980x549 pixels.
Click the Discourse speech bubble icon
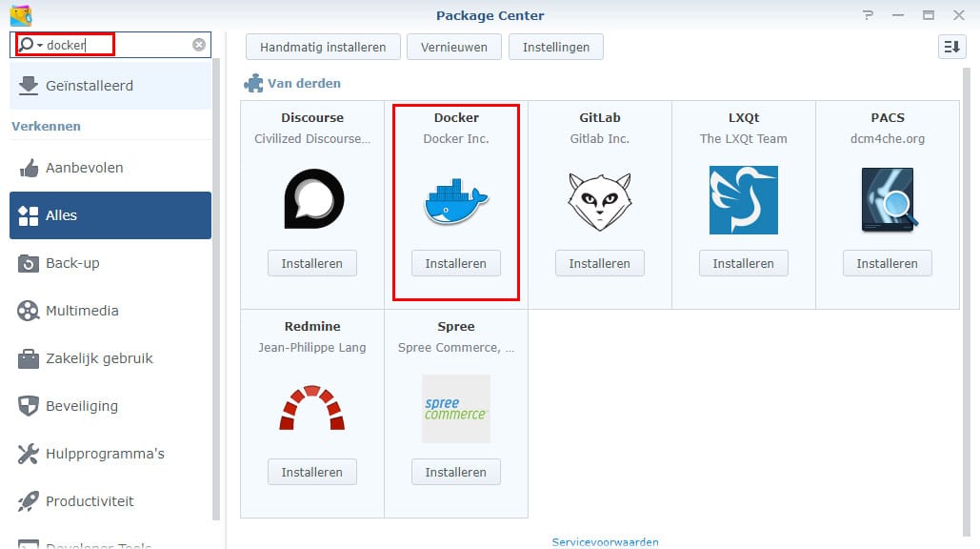pos(311,197)
